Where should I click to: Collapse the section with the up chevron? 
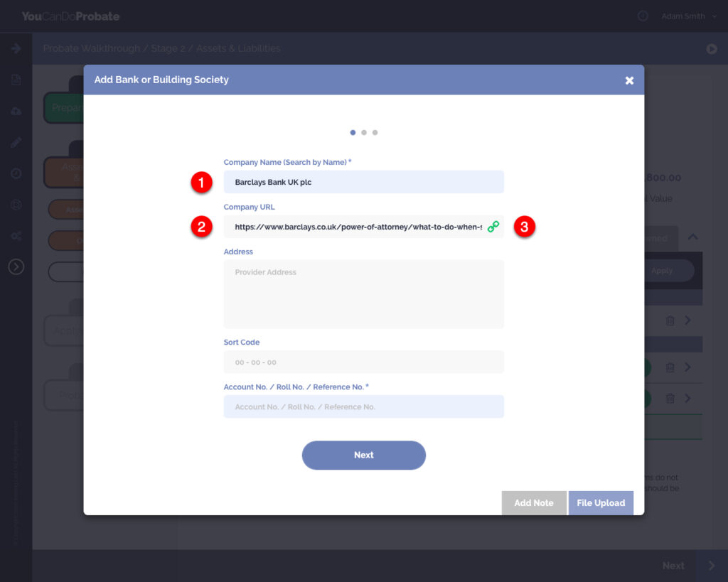693,237
